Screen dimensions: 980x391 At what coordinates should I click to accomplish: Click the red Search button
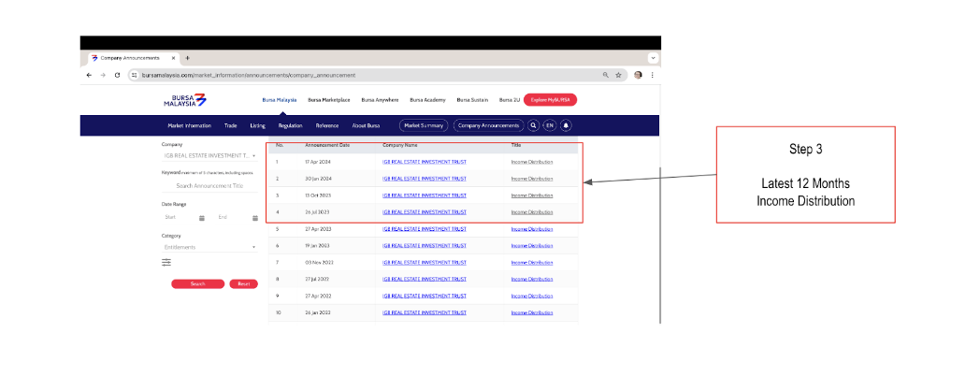[197, 284]
